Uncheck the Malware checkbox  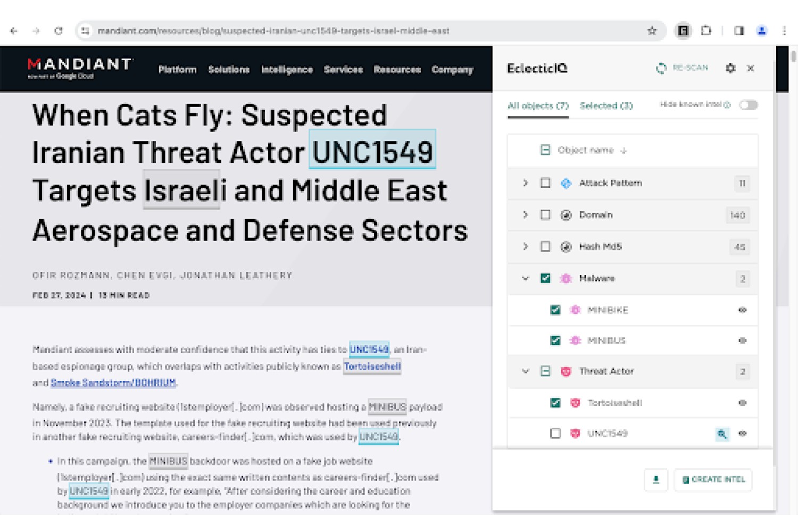(x=545, y=278)
